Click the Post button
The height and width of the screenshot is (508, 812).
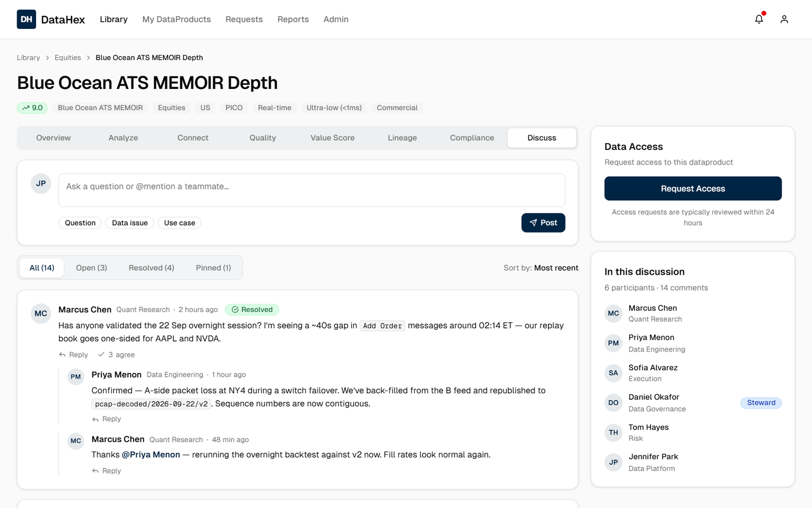coord(543,223)
